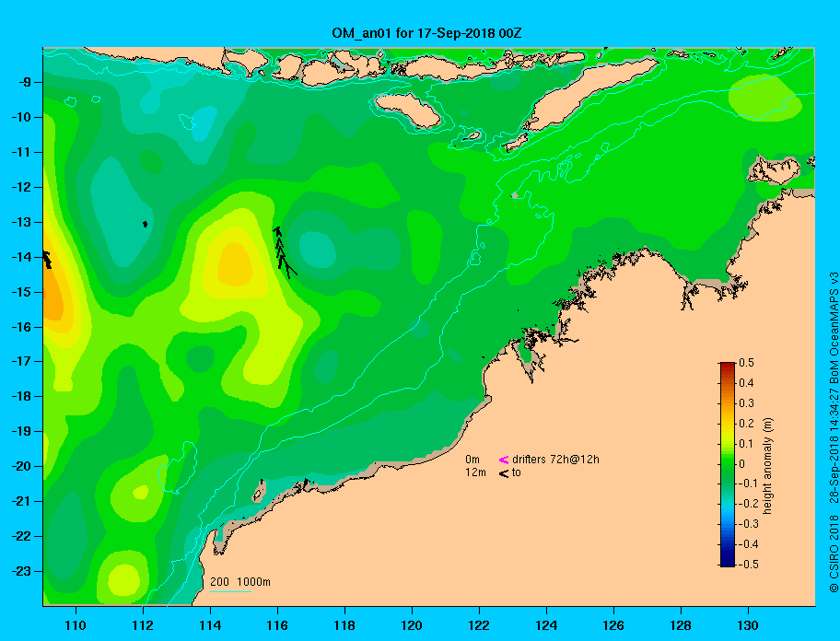This screenshot has width=840, height=641.
Task: Click latitude label "-11" on the axis
Action: pyautogui.click(x=22, y=153)
